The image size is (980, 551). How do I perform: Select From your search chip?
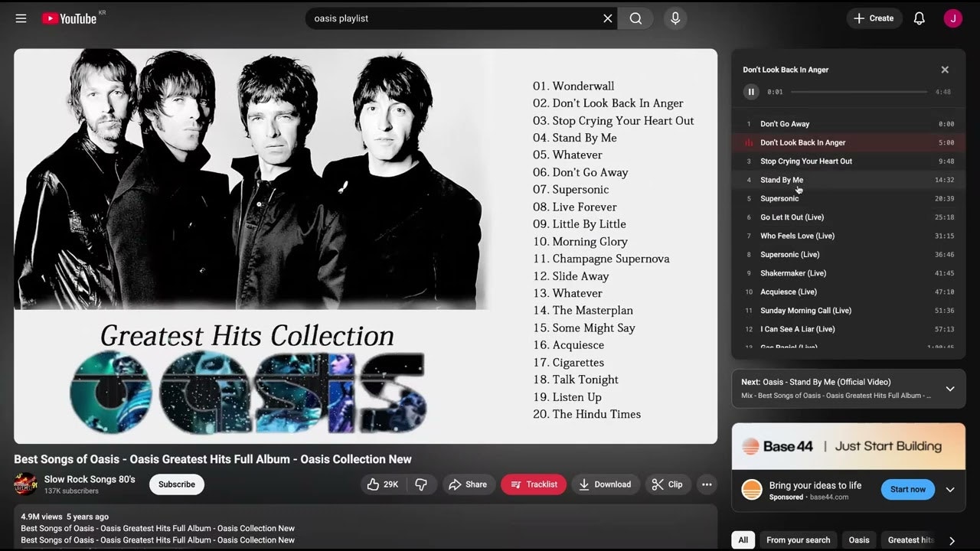coord(798,540)
